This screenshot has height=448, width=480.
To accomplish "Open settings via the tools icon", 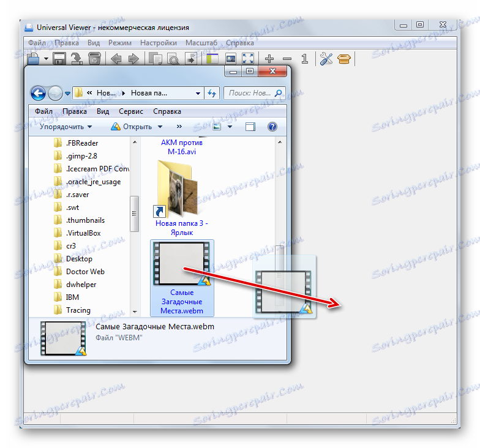I will (326, 59).
